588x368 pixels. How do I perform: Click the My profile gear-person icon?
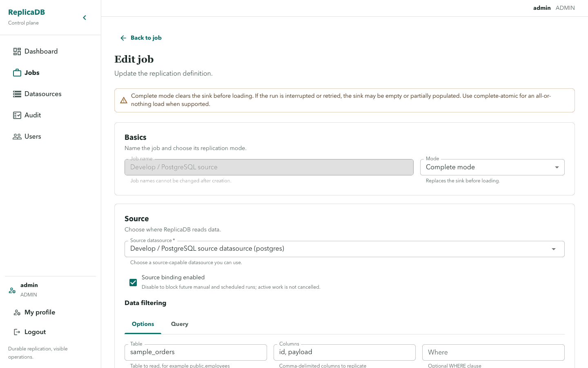click(x=17, y=312)
